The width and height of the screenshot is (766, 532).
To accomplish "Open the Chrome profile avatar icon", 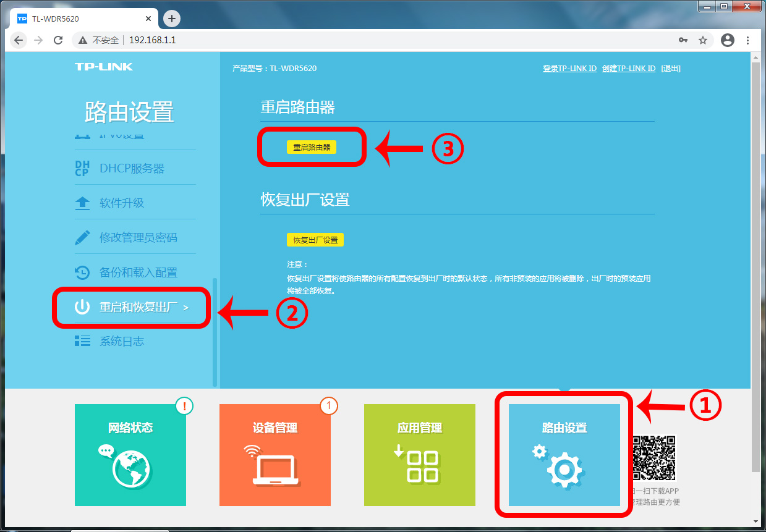I will (x=728, y=40).
